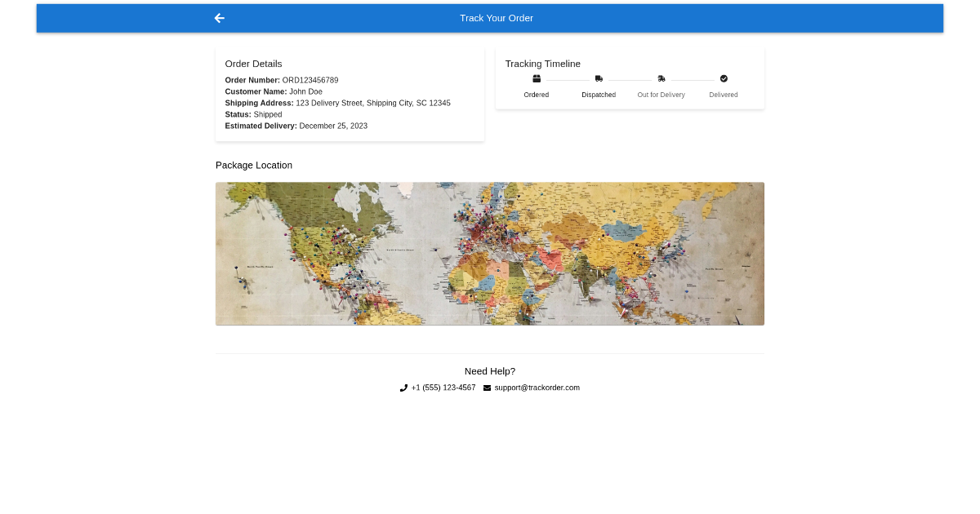Click the shipping address text
The image size is (980, 514).
[x=372, y=103]
